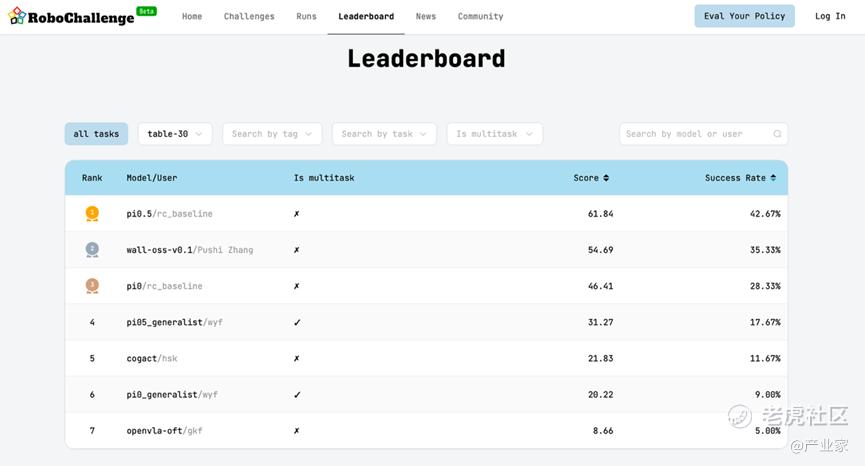The image size is (865, 466).
Task: Click cross mark in wall-oss-v0.1 row
Action: (297, 250)
